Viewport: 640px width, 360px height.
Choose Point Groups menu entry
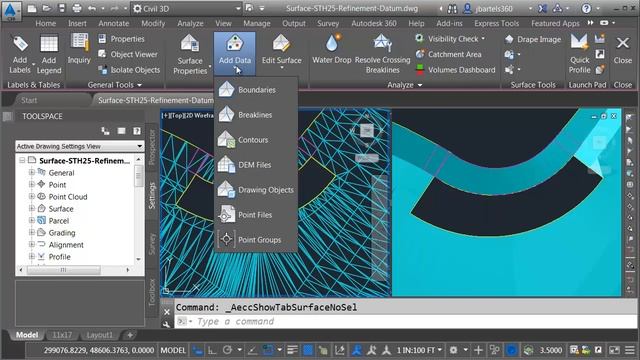point(256,240)
